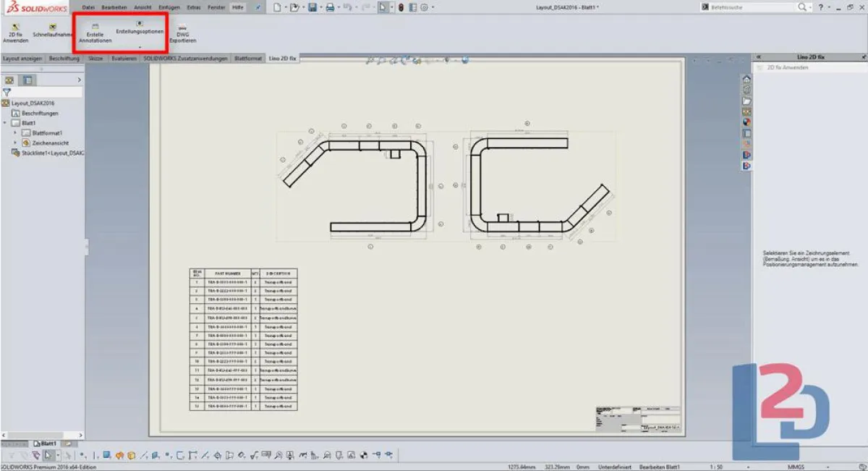Click the Befehlssuche search field
This screenshot has width=868, height=471.
click(x=752, y=7)
